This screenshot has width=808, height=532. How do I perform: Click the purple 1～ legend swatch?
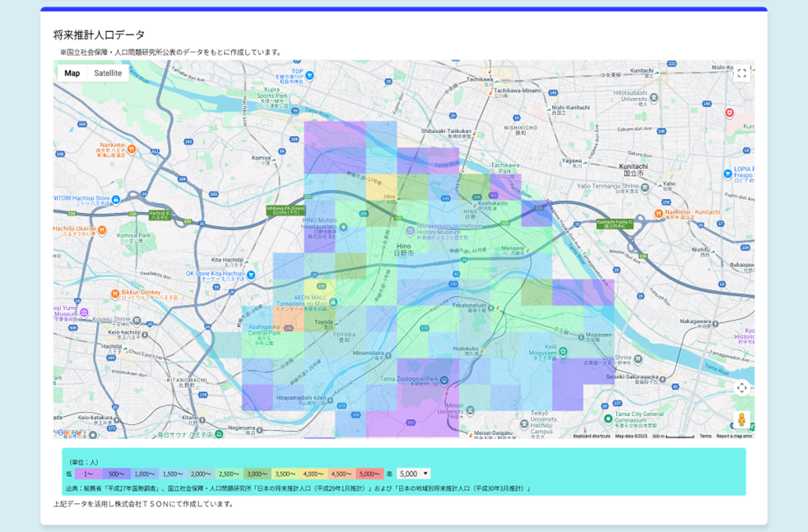89,474
